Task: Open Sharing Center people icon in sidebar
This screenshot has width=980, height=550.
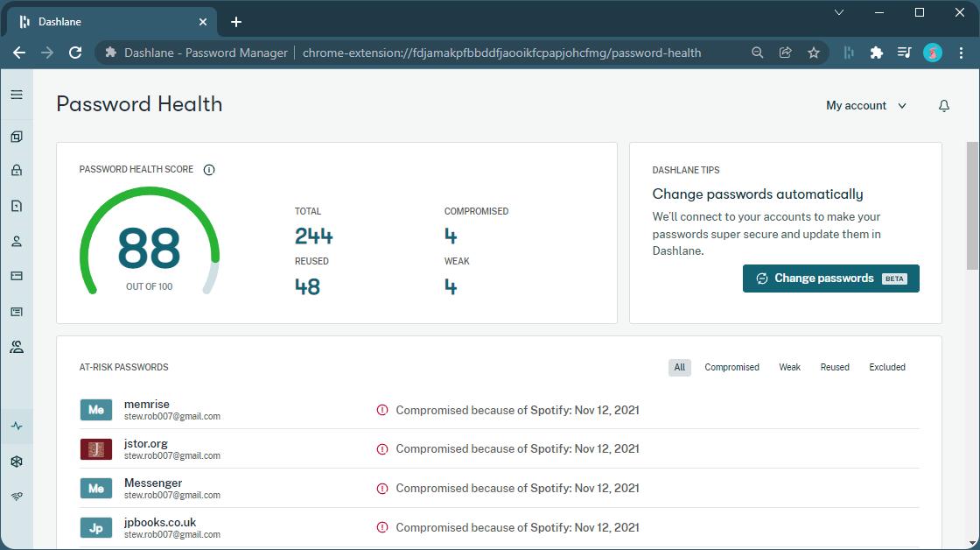Action: point(17,347)
